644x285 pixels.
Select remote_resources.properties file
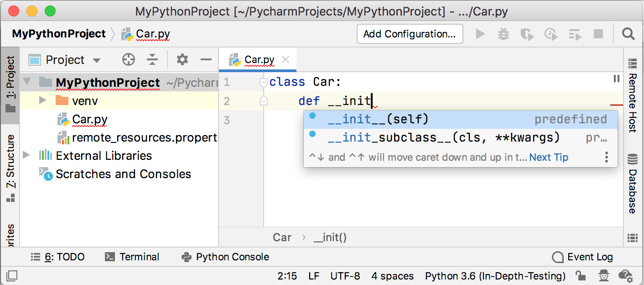point(137,137)
